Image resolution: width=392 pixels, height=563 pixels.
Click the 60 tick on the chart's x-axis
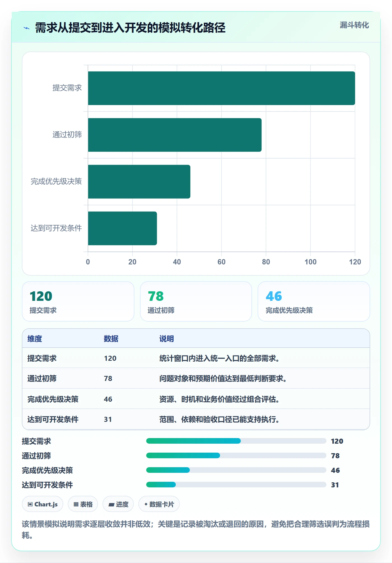point(221,262)
